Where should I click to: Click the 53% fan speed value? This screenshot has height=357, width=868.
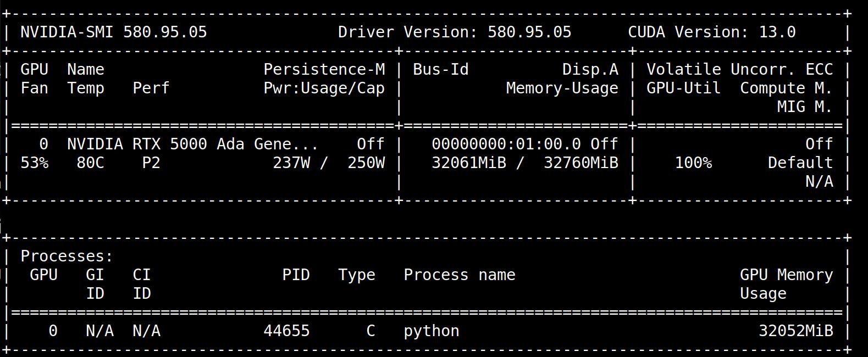(x=34, y=163)
